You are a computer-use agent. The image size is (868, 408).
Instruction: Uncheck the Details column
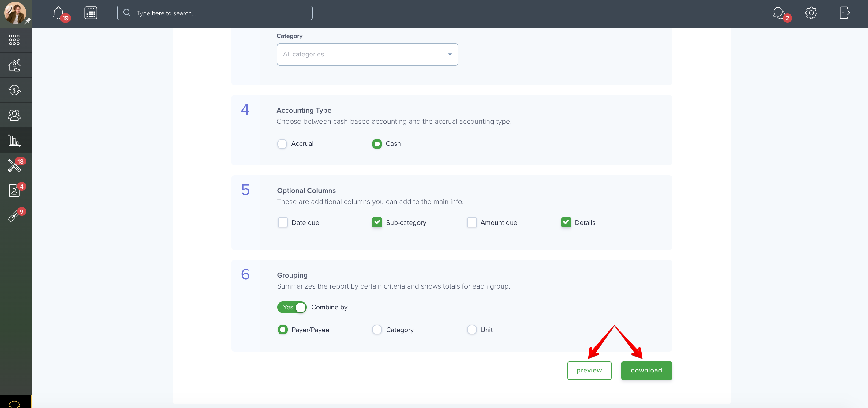[566, 223]
